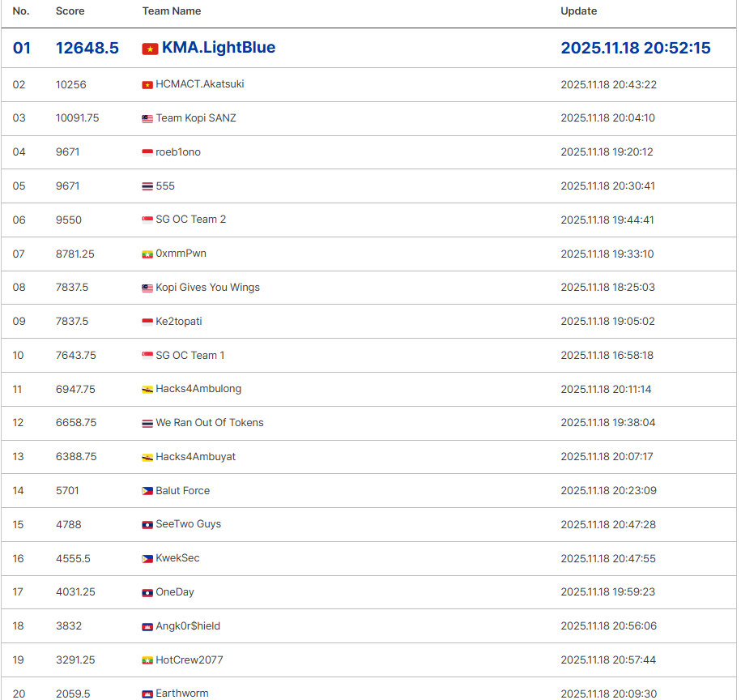Image resolution: width=741 pixels, height=700 pixels.
Task: Click the score 10256
Action: point(71,84)
